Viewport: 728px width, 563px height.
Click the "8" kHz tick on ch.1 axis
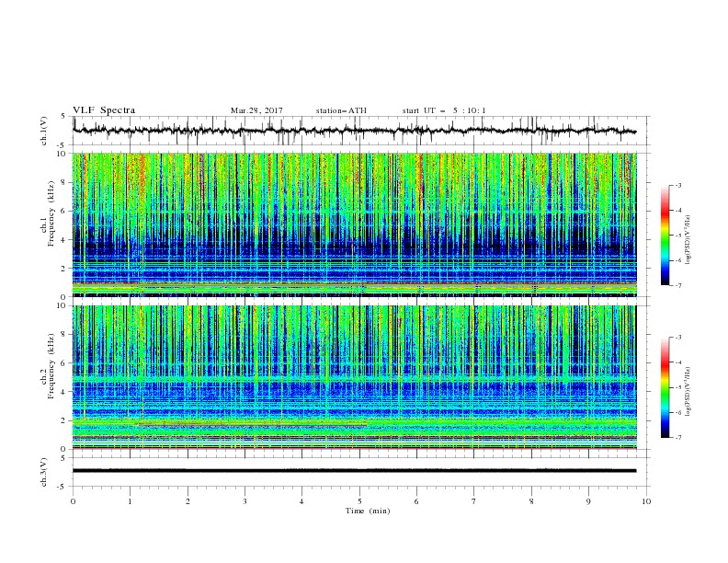[x=63, y=182]
